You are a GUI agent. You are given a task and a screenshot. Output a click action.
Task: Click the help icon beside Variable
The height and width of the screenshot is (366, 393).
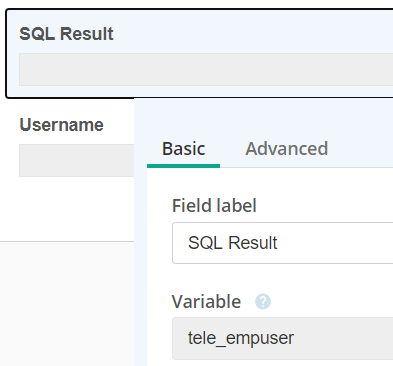pyautogui.click(x=263, y=302)
